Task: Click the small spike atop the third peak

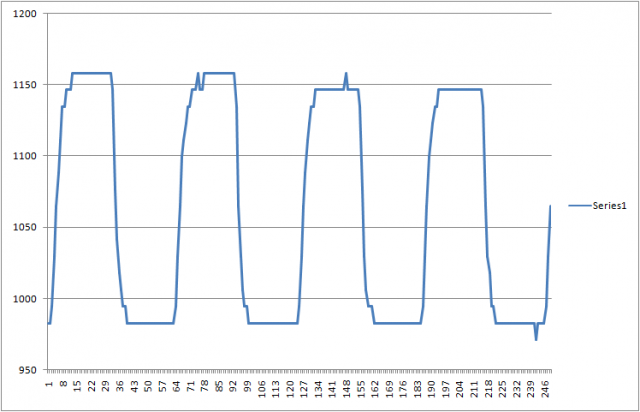Action: [346, 74]
